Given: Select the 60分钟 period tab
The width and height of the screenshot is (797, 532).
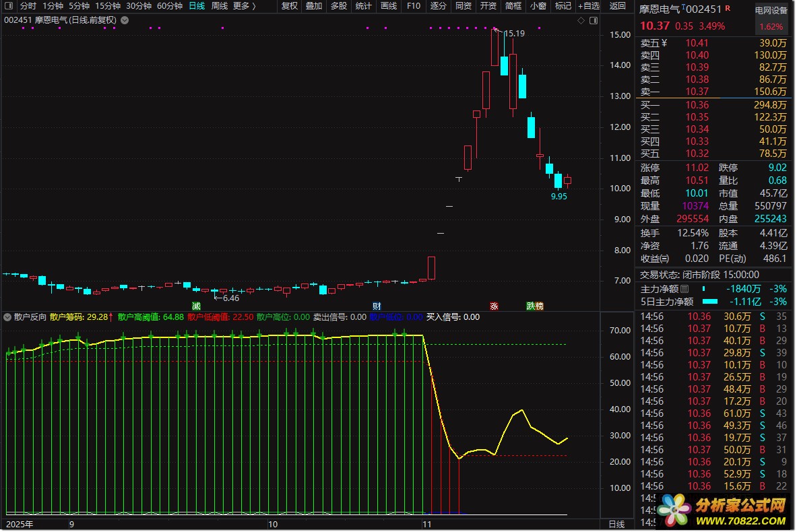Looking at the screenshot, I should (x=170, y=5).
